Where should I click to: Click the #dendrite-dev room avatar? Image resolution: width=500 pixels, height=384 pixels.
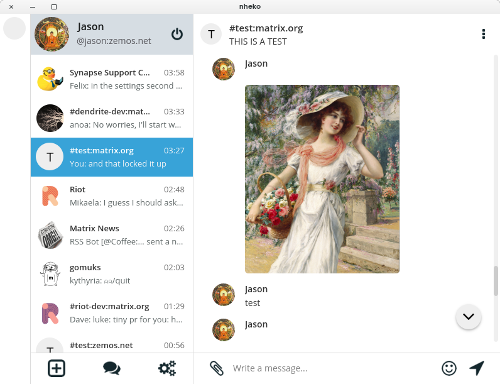(50, 118)
